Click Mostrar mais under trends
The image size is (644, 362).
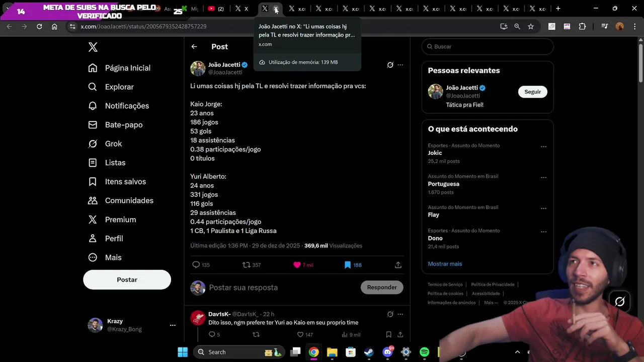[x=445, y=264]
